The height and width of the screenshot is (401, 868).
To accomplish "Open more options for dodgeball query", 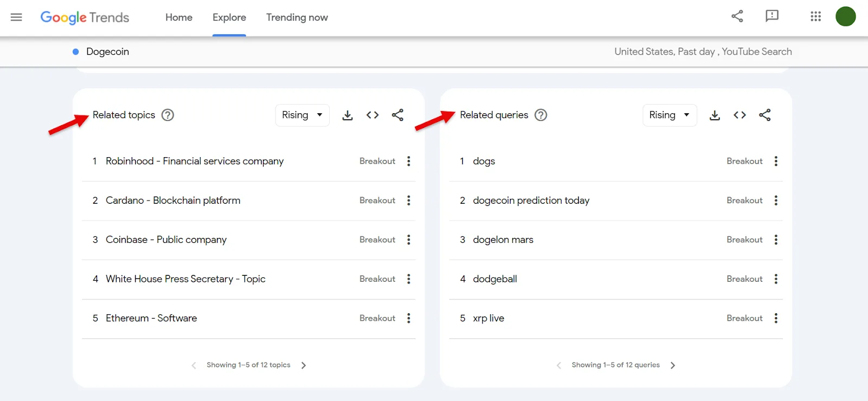I will pyautogui.click(x=776, y=279).
